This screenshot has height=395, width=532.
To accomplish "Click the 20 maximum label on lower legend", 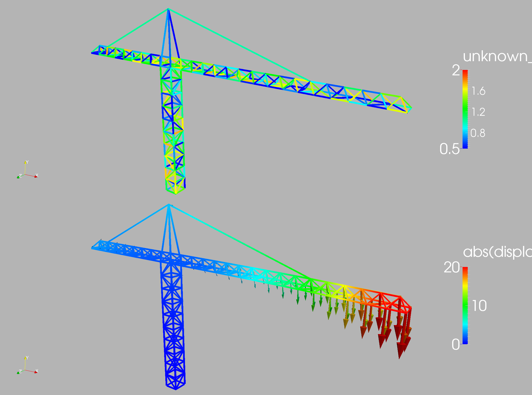I will [451, 268].
